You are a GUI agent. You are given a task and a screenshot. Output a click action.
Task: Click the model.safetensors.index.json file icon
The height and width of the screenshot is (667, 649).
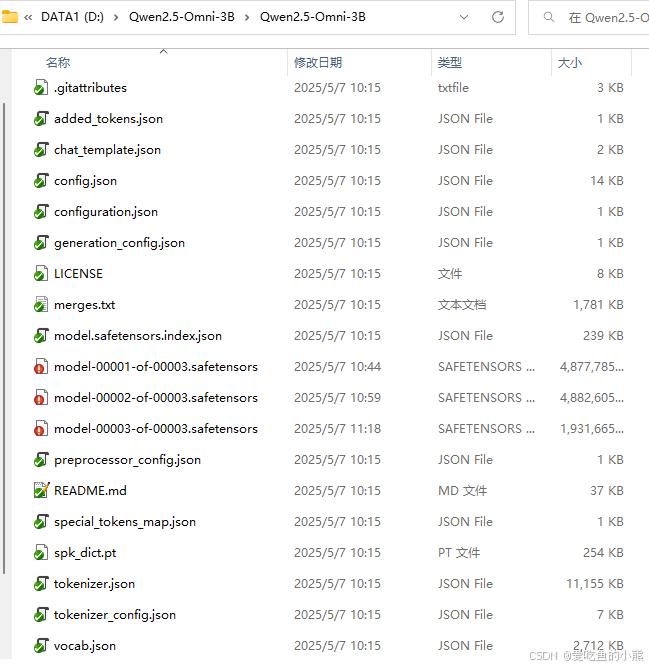[x=41, y=336]
